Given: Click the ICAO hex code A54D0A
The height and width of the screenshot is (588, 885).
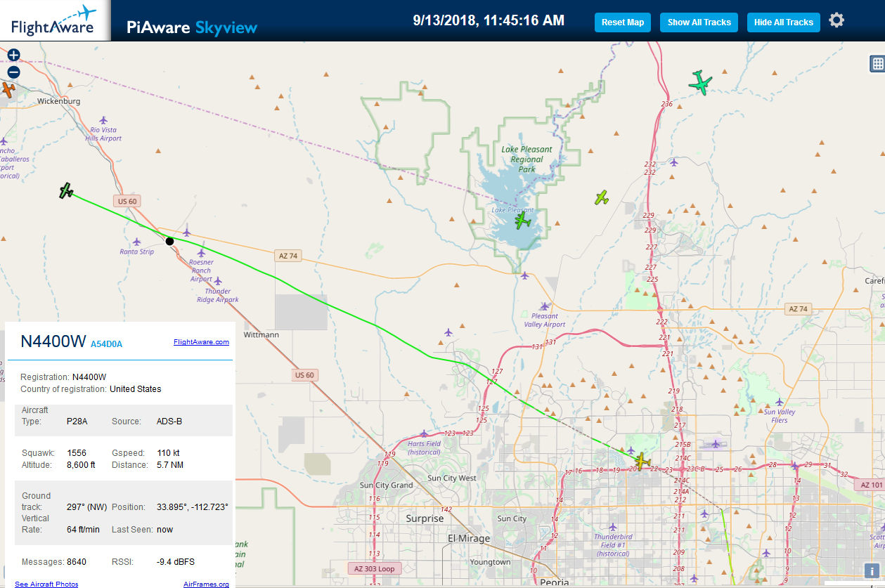Looking at the screenshot, I should [x=107, y=344].
